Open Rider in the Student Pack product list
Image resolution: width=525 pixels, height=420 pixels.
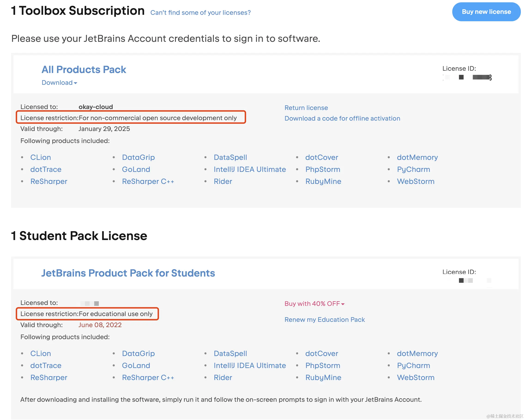coord(223,377)
